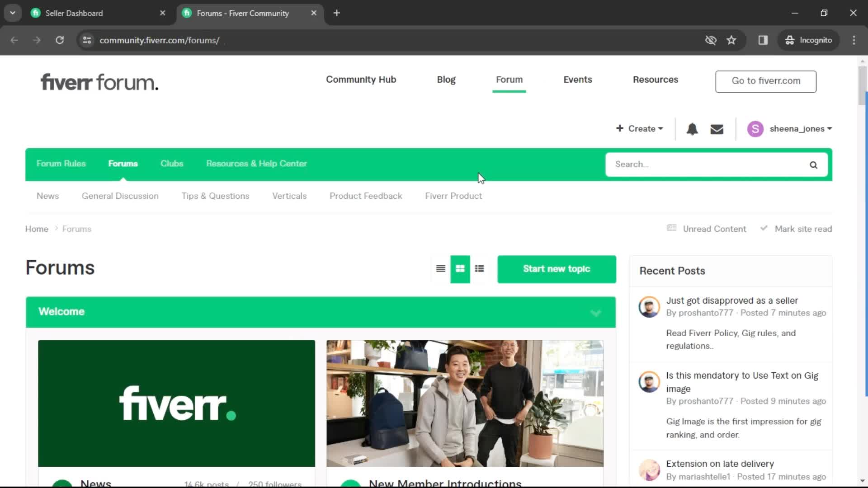Open browser side panel icon
The image size is (868, 488).
(763, 40)
